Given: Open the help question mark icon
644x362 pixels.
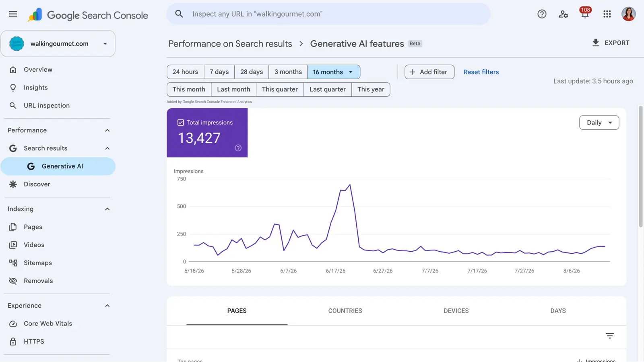Looking at the screenshot, I should click(542, 14).
